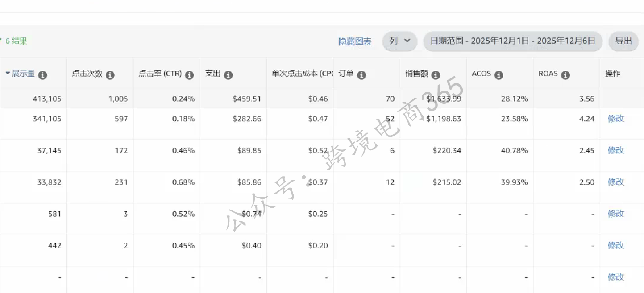
Task: Click the info icon next to 点击次数
Action: [x=110, y=75]
